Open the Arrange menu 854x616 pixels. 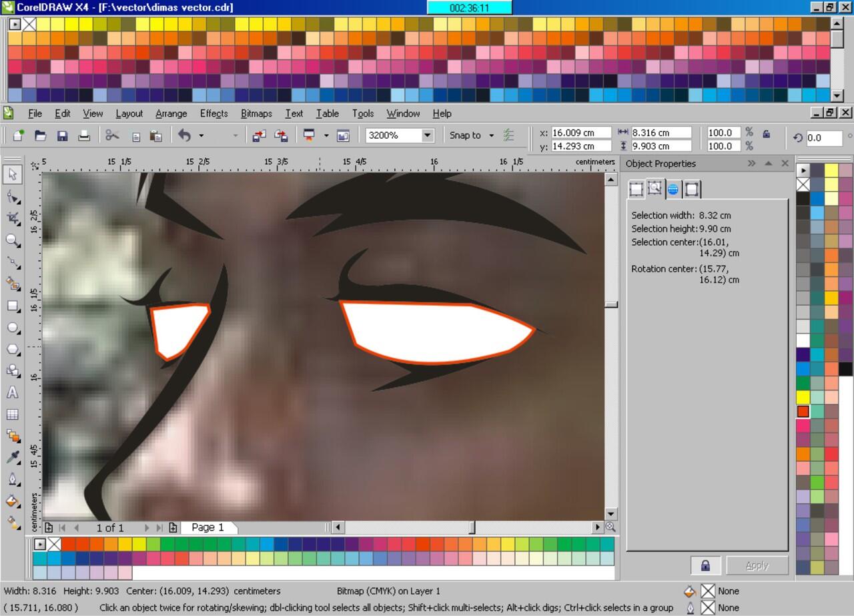point(171,113)
